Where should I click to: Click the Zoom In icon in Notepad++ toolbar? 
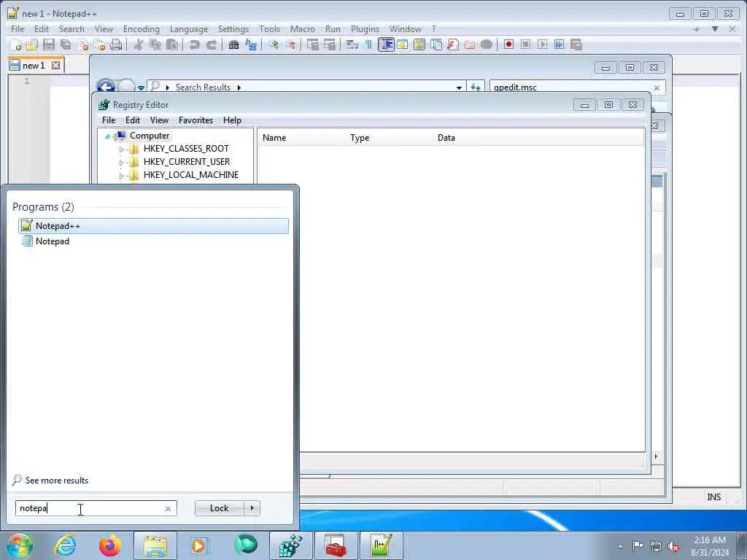point(274,44)
